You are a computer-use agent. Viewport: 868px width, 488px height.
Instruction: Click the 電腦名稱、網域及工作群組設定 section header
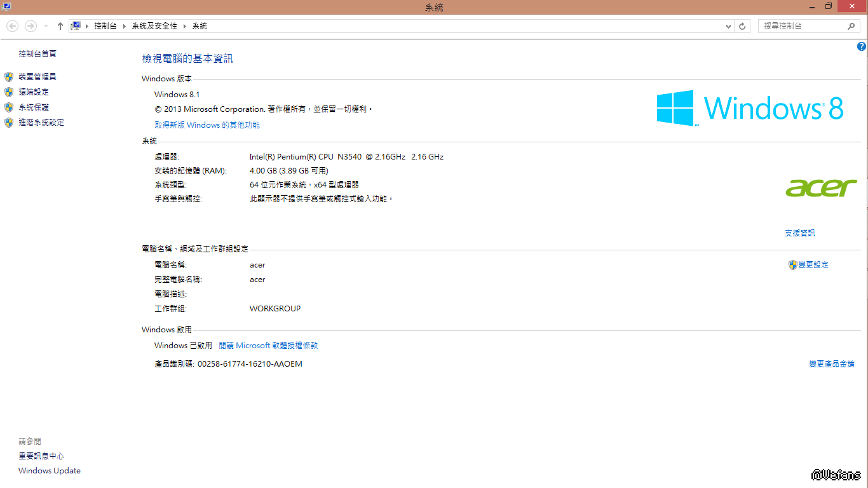coord(195,249)
